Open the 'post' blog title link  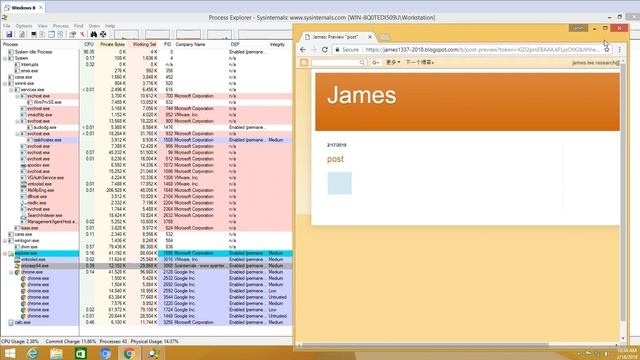[335, 159]
